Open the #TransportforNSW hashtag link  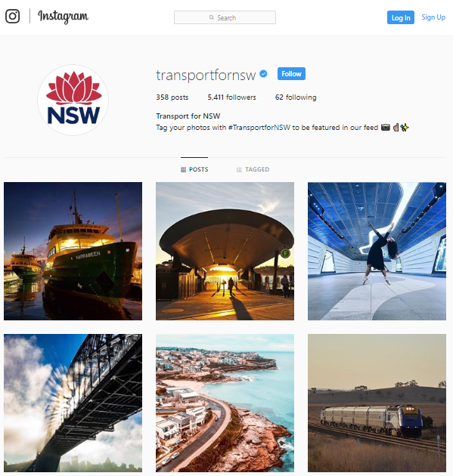[x=259, y=128]
